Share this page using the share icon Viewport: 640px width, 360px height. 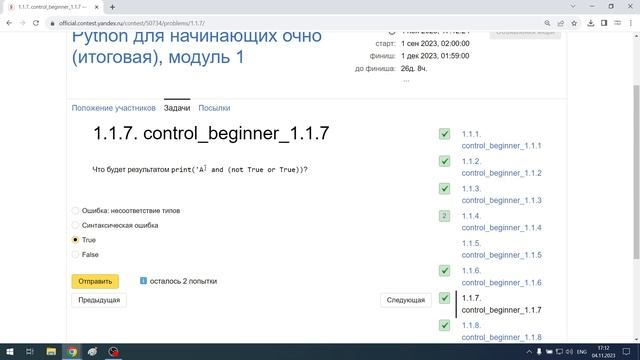[x=561, y=23]
